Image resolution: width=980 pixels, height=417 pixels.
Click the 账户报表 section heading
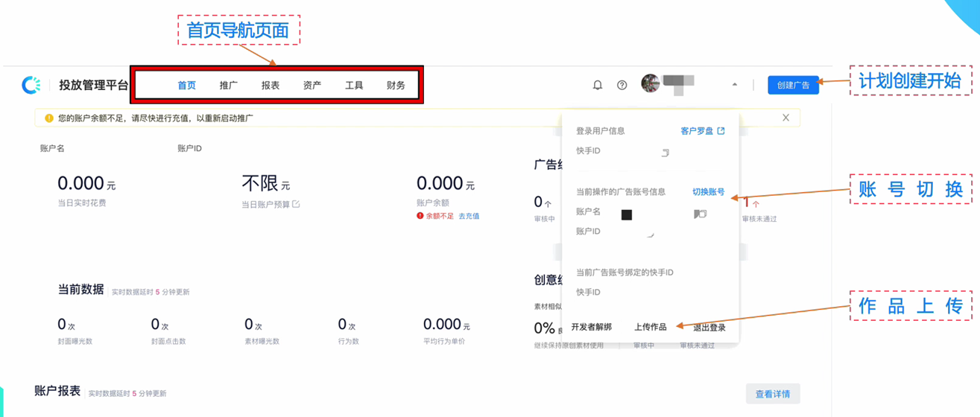click(57, 391)
